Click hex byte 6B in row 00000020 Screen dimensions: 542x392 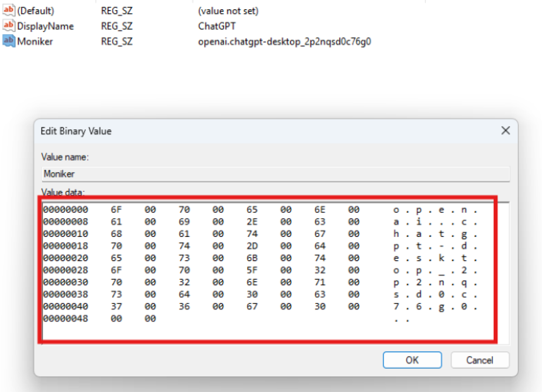coord(252,258)
